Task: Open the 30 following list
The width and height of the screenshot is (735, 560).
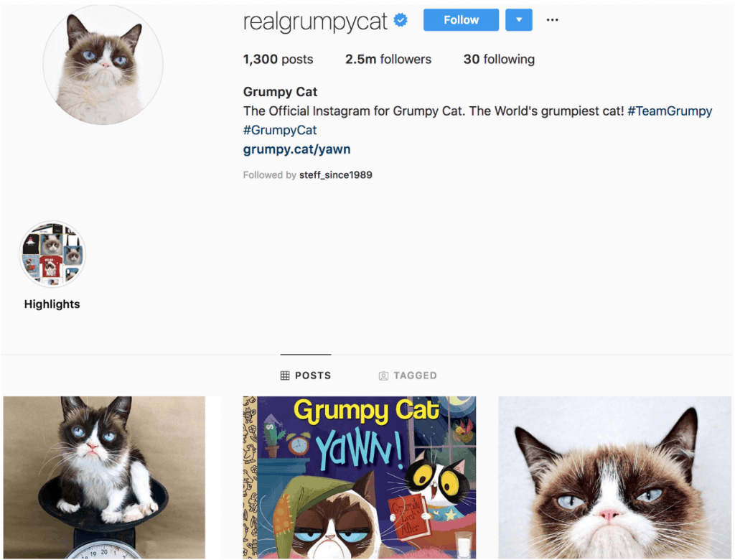Action: 500,59
